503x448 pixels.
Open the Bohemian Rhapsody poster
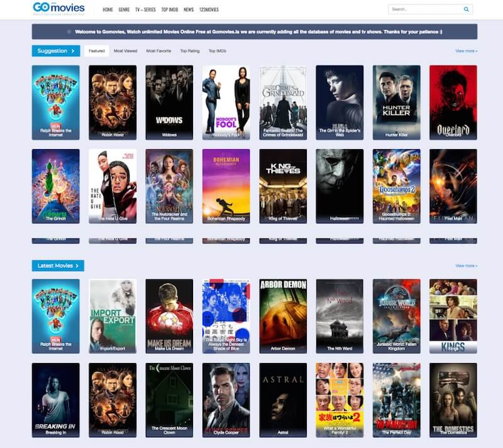click(x=226, y=186)
